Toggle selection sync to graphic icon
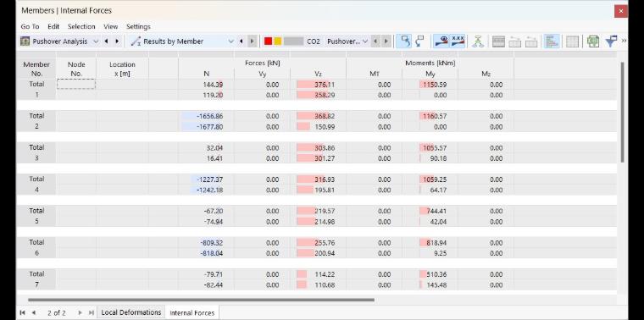The height and width of the screenshot is (320, 644). pyautogui.click(x=419, y=41)
